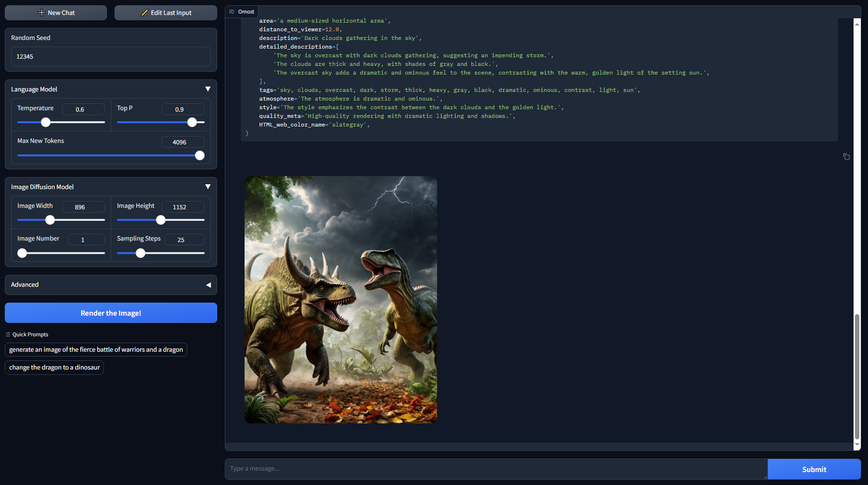Click the plus icon on New Chat
The image size is (868, 485).
(41, 13)
